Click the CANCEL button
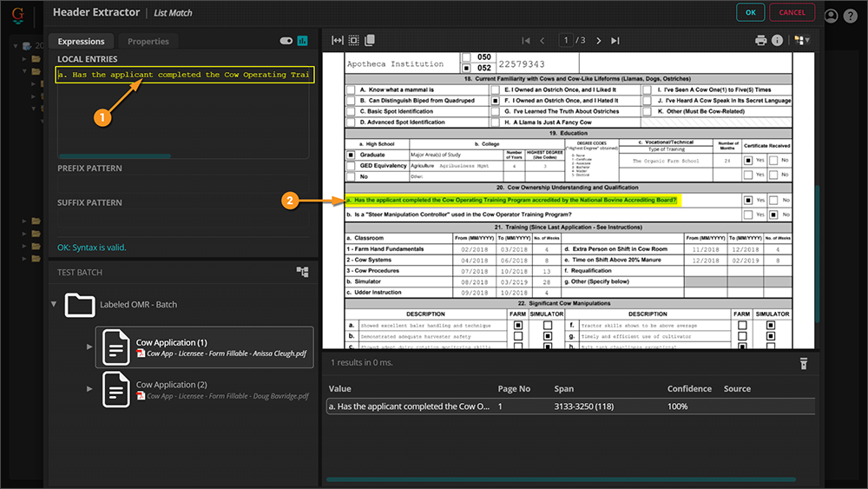 tap(792, 12)
